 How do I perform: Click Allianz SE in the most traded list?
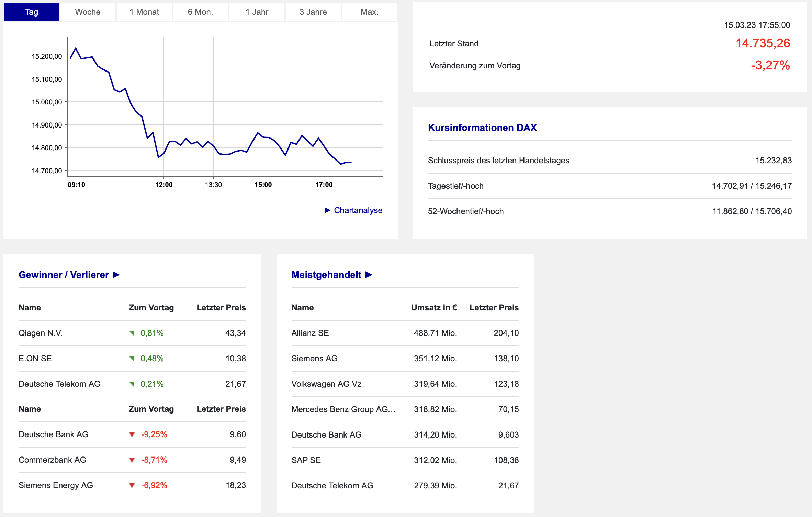pos(310,333)
